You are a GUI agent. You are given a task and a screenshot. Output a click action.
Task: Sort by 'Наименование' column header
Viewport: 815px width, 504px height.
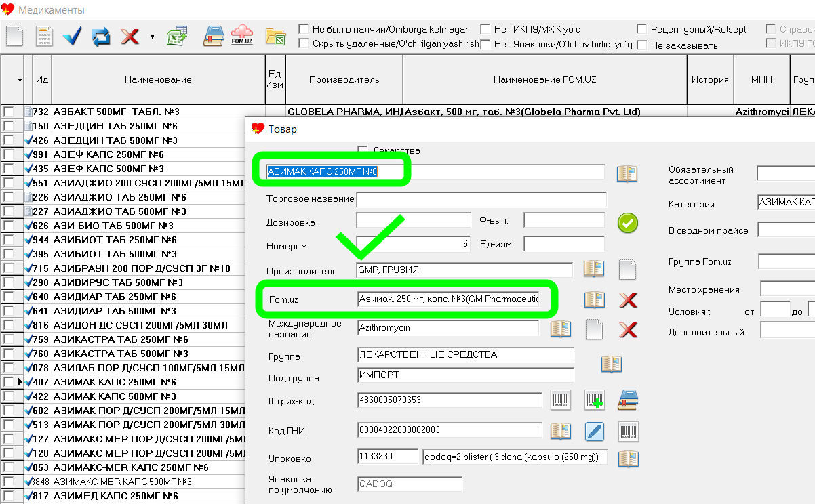[x=158, y=80]
